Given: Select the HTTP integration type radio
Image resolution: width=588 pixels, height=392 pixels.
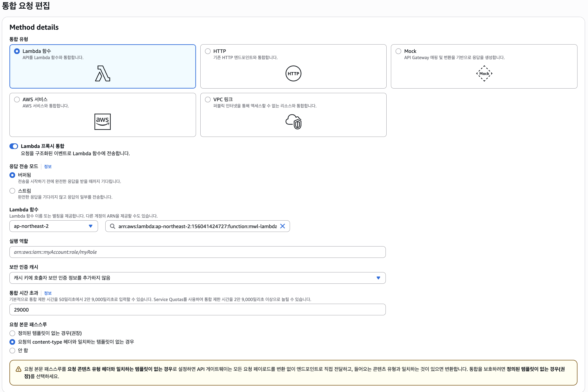Looking at the screenshot, I should [x=208, y=51].
